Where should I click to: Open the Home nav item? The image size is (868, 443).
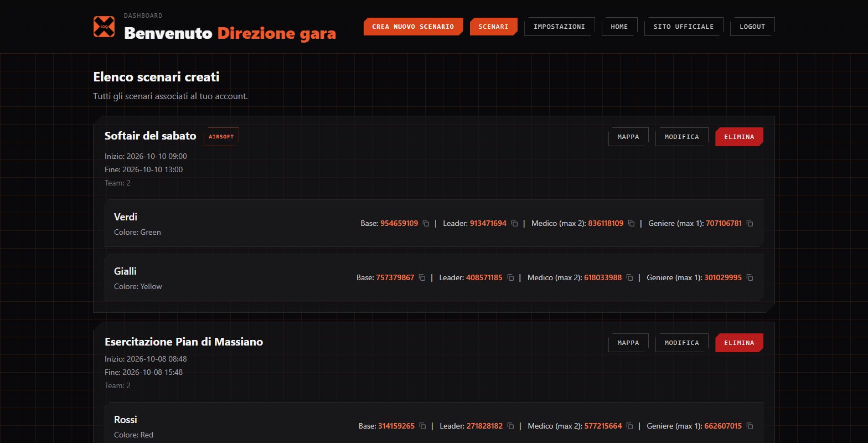tap(619, 27)
